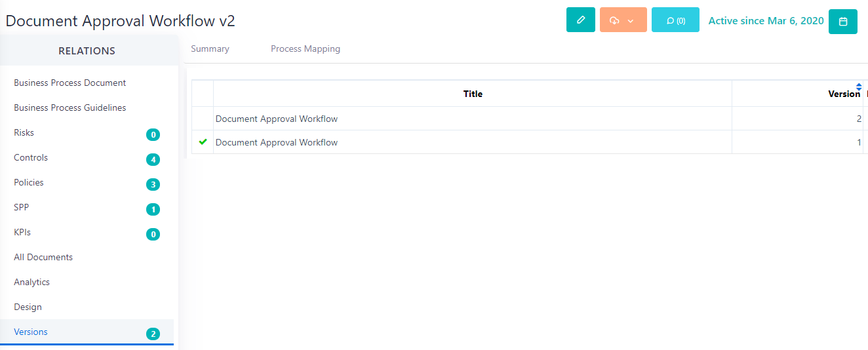Click the Risks count badge 0
Viewport: 868px width, 350px height.
point(153,135)
